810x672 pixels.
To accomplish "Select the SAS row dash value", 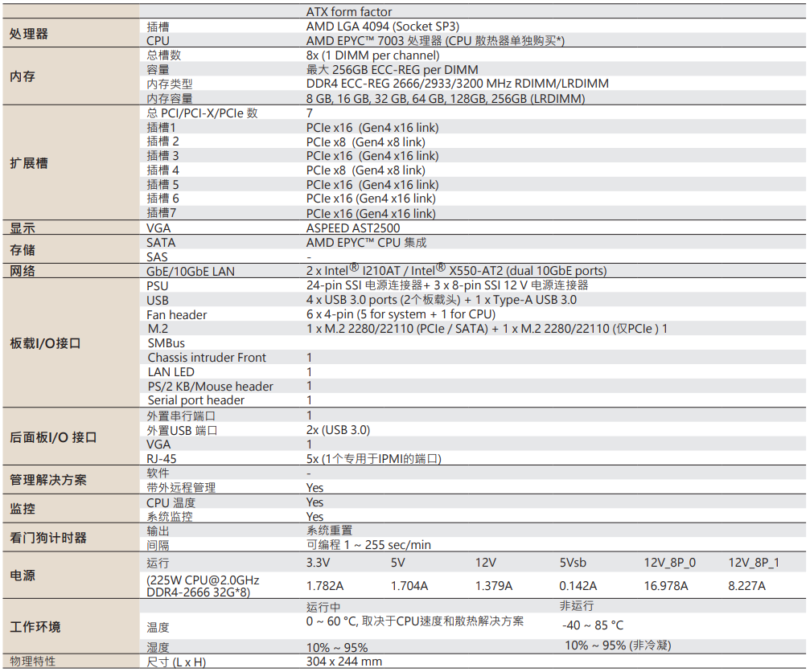I will (x=308, y=256).
